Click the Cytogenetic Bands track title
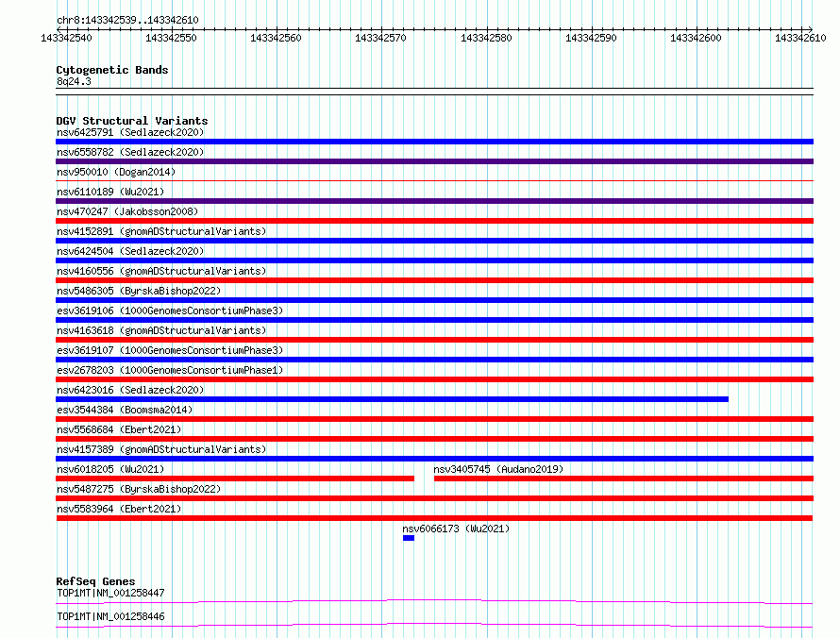840x638 pixels. [x=112, y=70]
